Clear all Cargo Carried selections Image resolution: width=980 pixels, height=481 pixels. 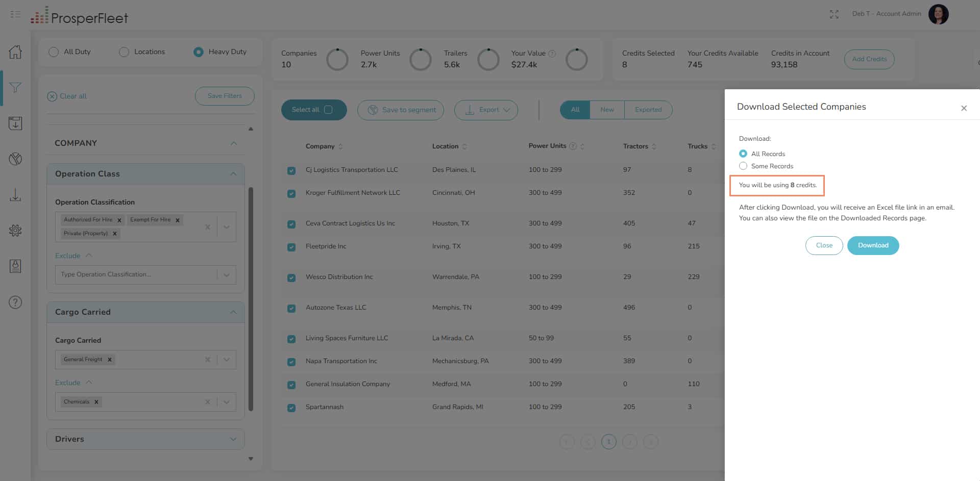point(207,360)
